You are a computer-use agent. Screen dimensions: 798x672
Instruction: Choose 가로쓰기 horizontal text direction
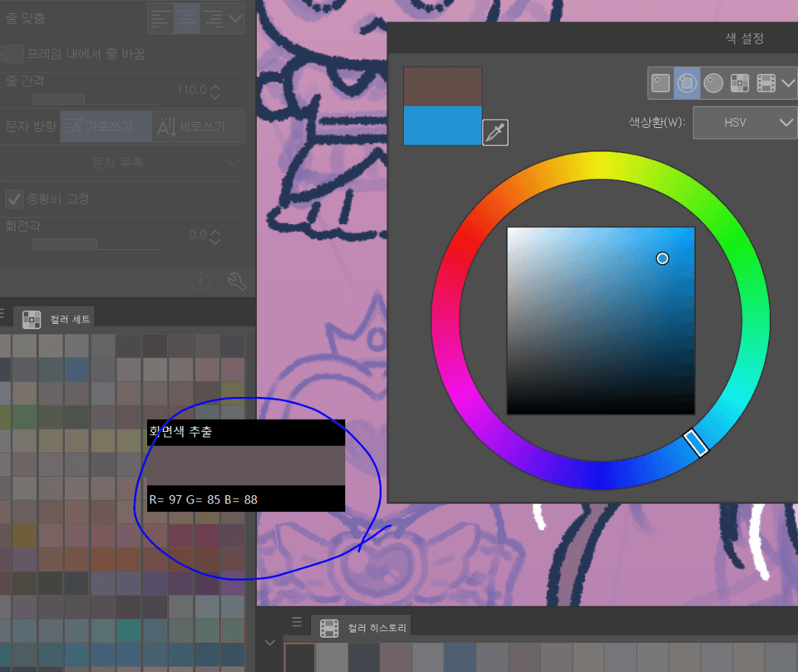pos(106,126)
